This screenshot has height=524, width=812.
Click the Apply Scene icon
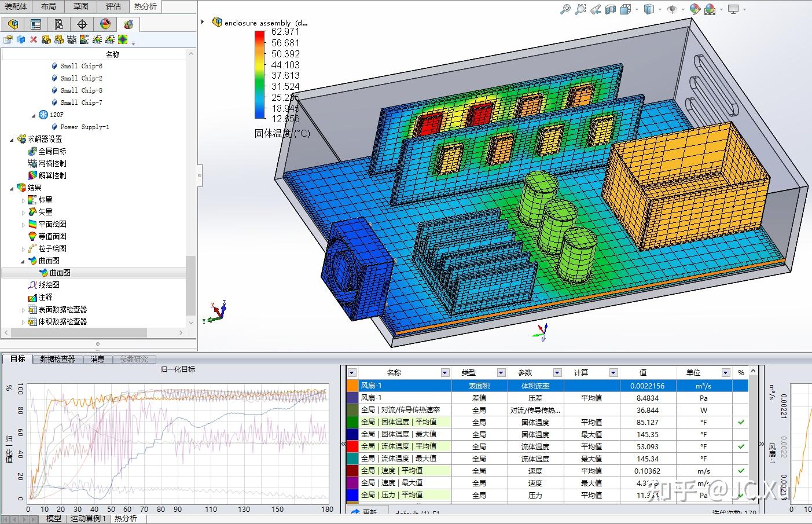[x=710, y=9]
